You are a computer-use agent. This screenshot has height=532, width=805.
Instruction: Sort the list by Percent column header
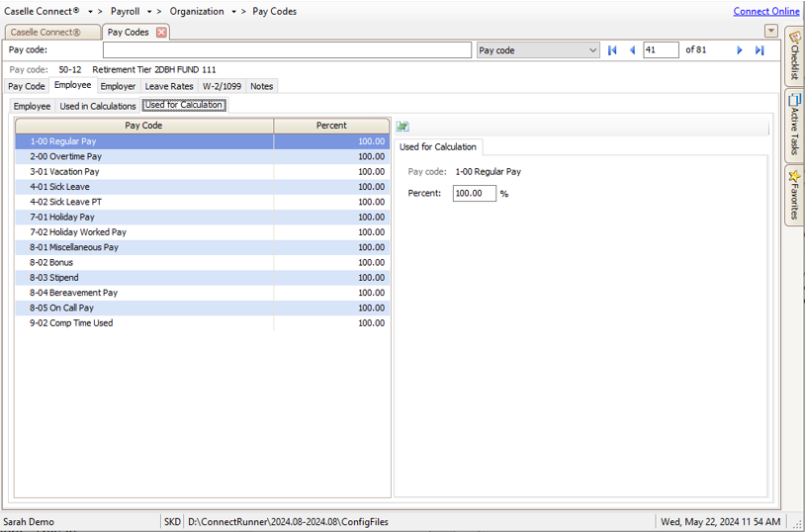point(331,126)
